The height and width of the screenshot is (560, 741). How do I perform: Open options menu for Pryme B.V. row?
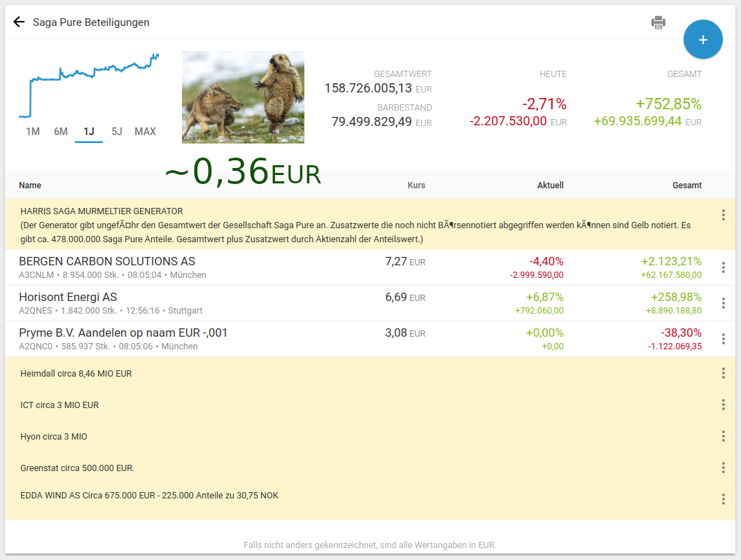tap(723, 339)
